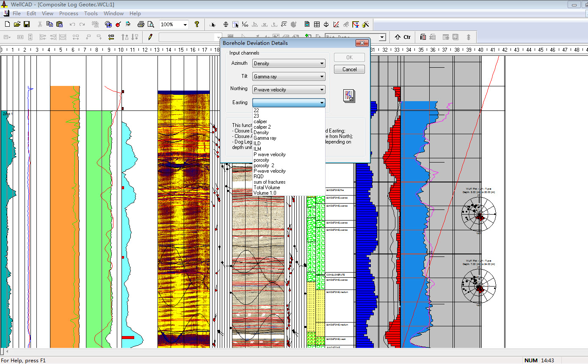Open the 100% zoom dropdown
Screen dimensions: 588x364
click(185, 25)
